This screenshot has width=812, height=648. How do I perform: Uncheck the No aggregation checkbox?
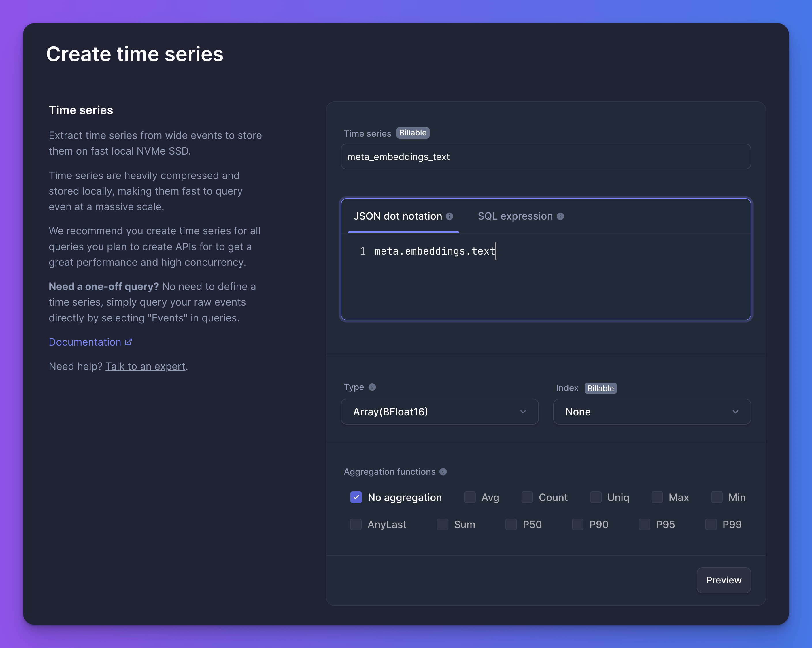[x=356, y=497]
